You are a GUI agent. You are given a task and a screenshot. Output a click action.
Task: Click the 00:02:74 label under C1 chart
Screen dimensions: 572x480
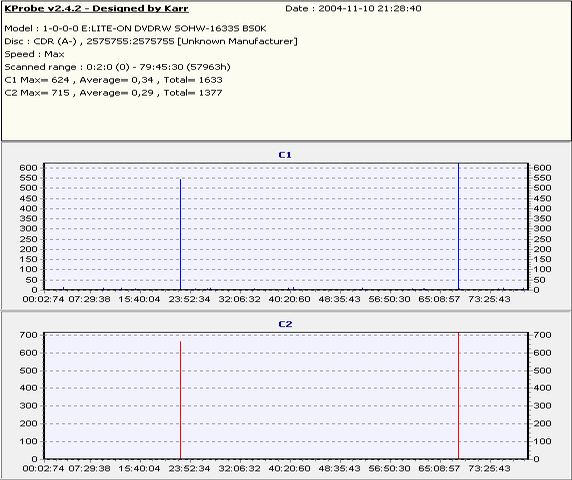(43, 299)
